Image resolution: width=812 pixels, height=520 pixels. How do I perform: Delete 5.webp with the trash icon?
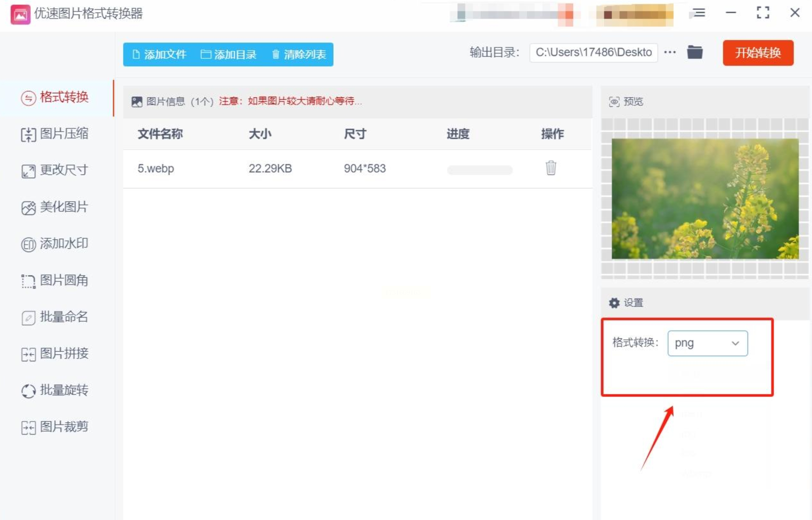coord(551,168)
